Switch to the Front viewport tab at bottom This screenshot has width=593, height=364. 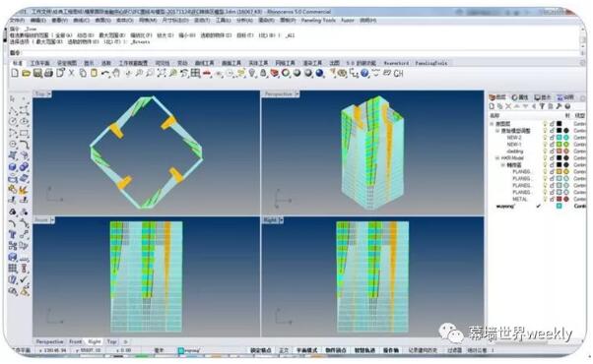[75, 341]
